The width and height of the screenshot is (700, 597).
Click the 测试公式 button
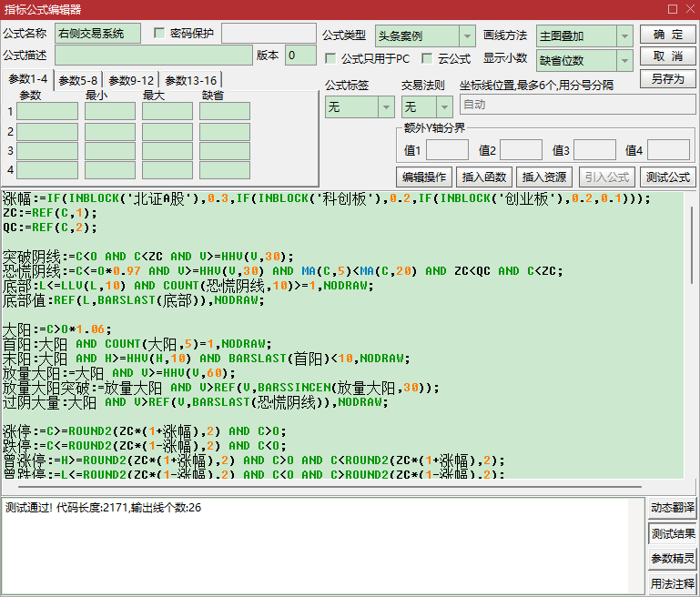tap(668, 177)
